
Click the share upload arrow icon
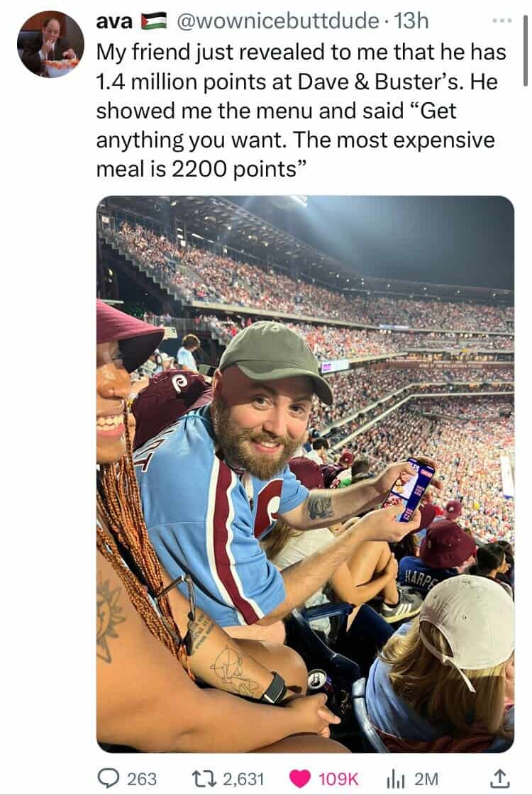coord(499,778)
